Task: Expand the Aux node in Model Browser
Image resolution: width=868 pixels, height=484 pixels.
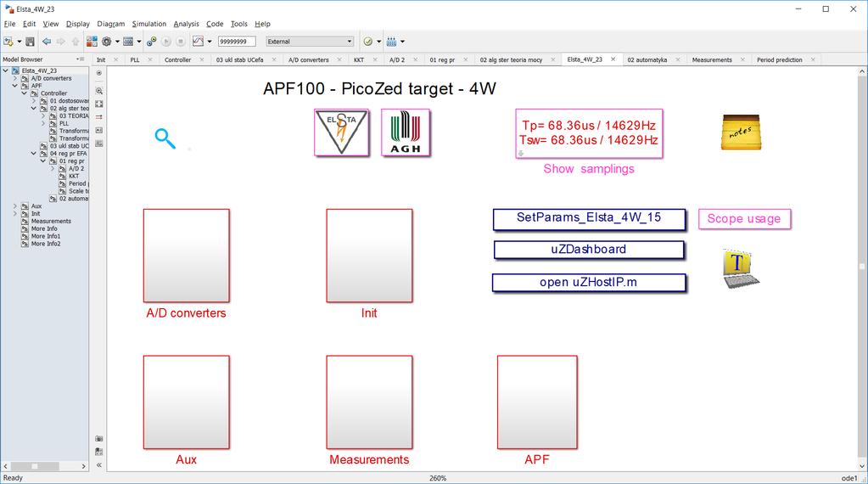Action: tap(15, 206)
